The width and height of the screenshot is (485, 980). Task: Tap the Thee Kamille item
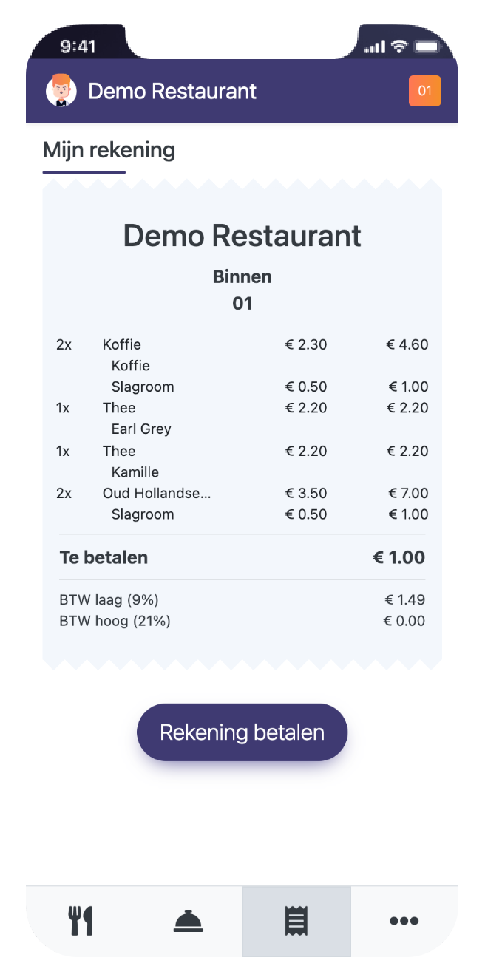(x=243, y=461)
